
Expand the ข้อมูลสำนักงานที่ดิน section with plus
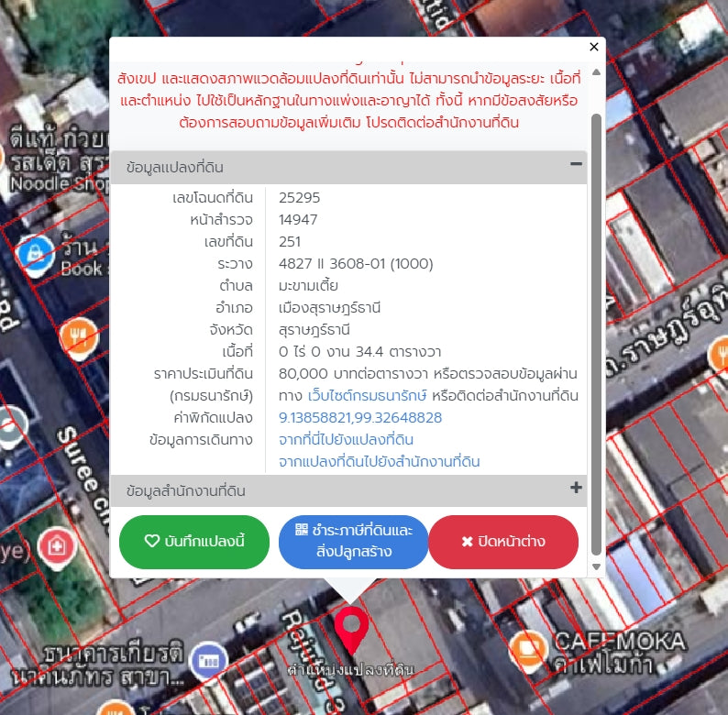pyautogui.click(x=576, y=489)
